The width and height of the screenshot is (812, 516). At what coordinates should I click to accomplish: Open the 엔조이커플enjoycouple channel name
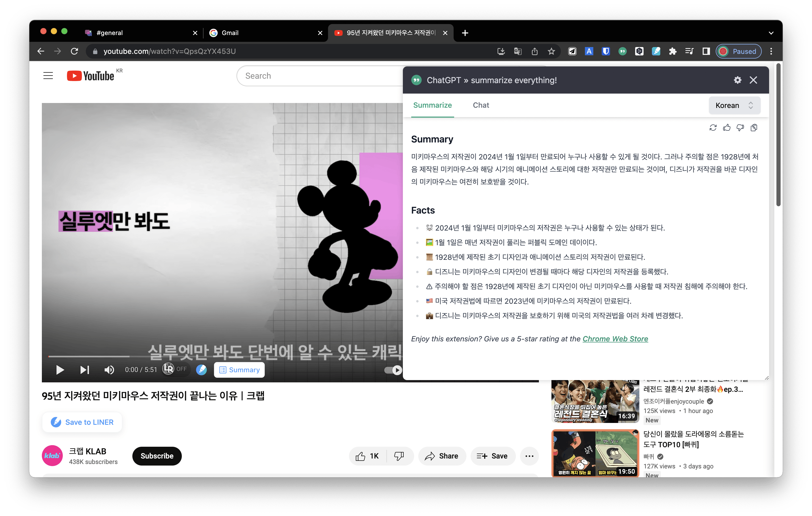[673, 401]
